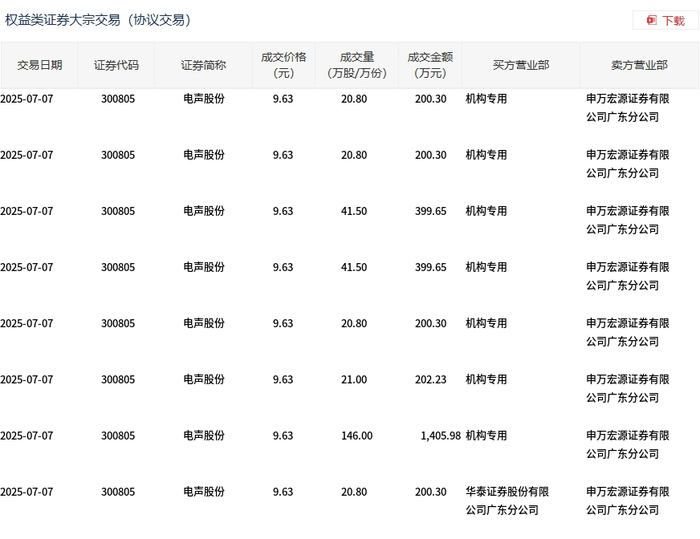The width and height of the screenshot is (700, 539).
Task: Click seller 申万宏源 in the 华泰证券 buyer row
Action: 628,501
